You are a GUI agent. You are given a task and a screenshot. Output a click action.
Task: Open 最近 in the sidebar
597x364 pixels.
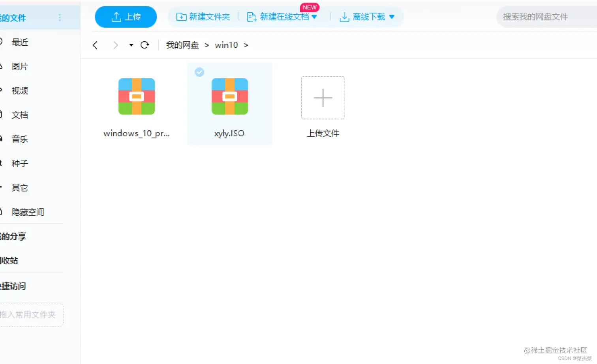(x=20, y=42)
